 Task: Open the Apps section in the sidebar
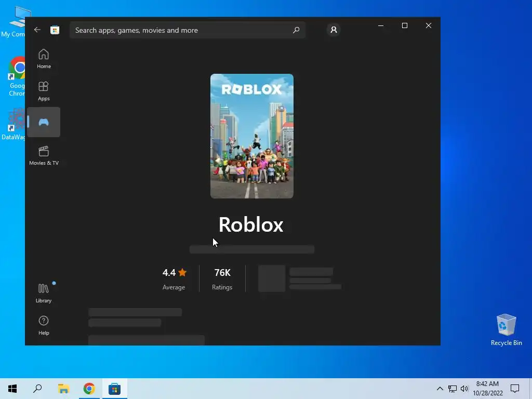point(44,91)
